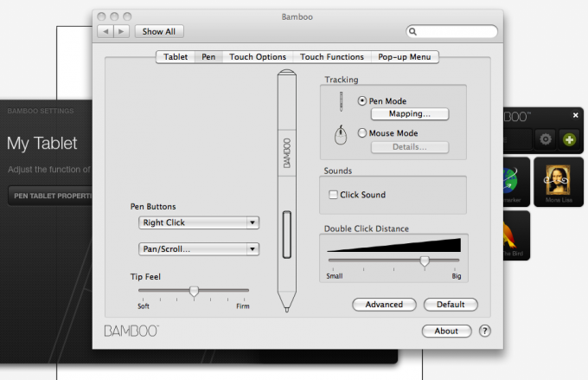Viewport: 588px width, 380px height.
Task: Click the gear icon in Bamboo Dock
Action: (546, 139)
